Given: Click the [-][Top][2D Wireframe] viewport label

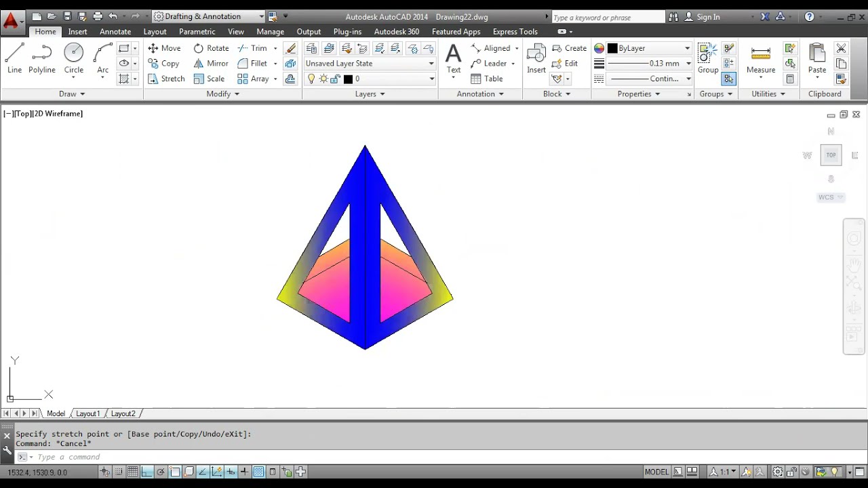Looking at the screenshot, I should (x=43, y=114).
